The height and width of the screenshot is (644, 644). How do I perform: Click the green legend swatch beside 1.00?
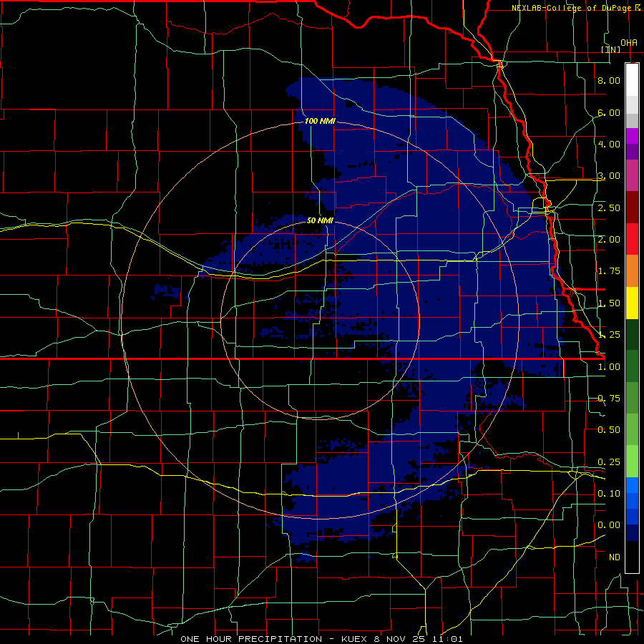pyautogui.click(x=632, y=366)
